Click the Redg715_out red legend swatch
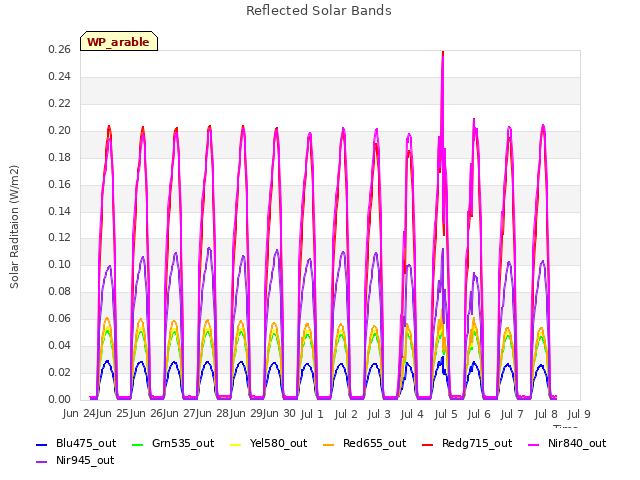 click(428, 445)
